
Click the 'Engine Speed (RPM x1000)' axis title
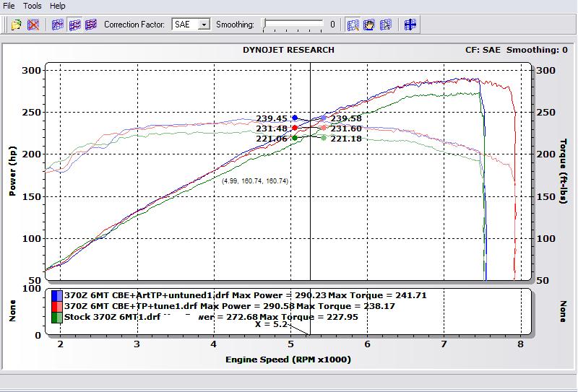click(288, 360)
